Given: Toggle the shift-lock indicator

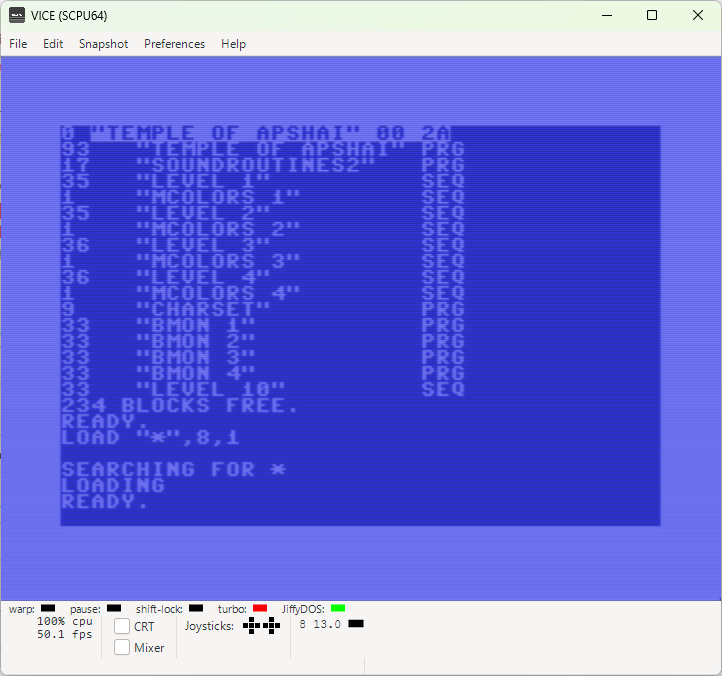Looking at the screenshot, I should coord(196,608).
